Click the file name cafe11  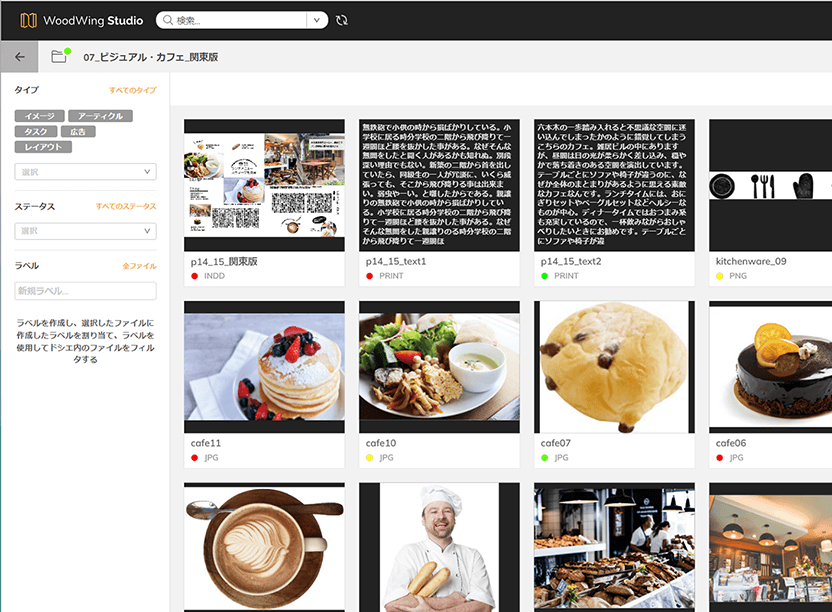point(206,443)
